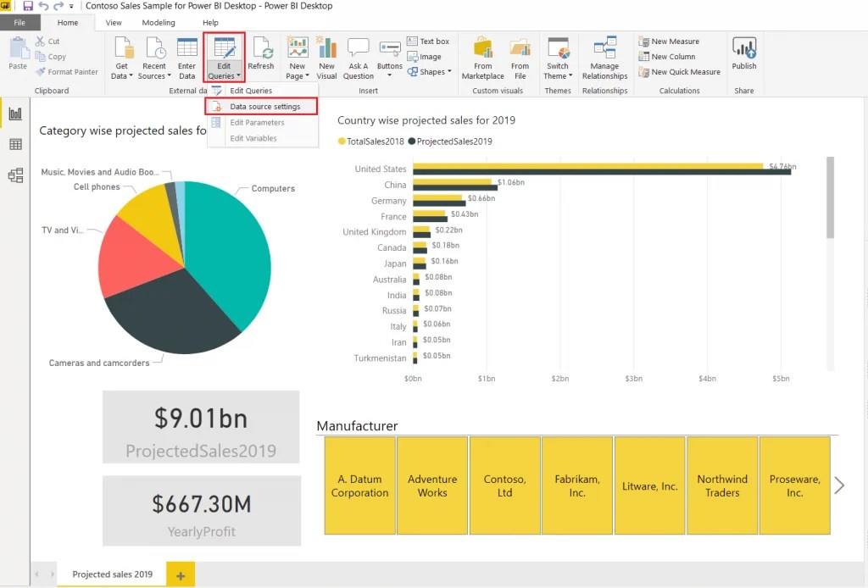This screenshot has height=588, width=868.
Task: Open Manage Relationships
Action: click(x=604, y=57)
